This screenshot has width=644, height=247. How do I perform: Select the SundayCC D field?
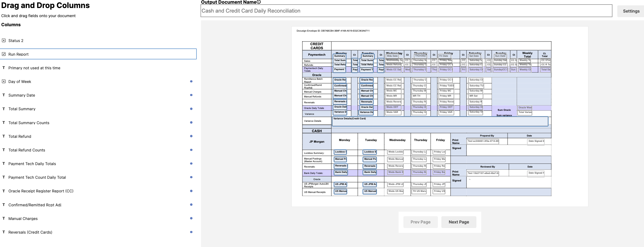[x=500, y=70]
